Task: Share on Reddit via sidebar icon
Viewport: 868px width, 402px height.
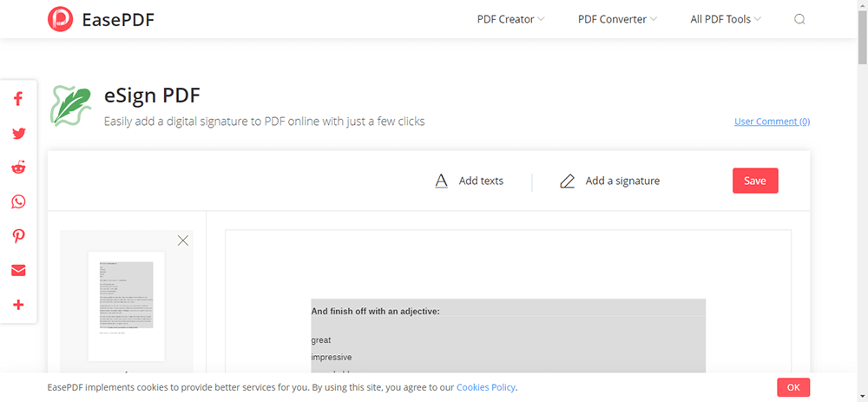Action: pos(18,168)
